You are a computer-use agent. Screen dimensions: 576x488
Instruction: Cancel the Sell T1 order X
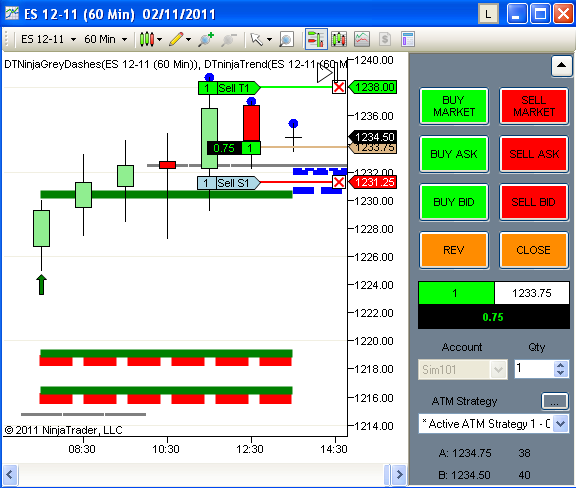click(339, 87)
